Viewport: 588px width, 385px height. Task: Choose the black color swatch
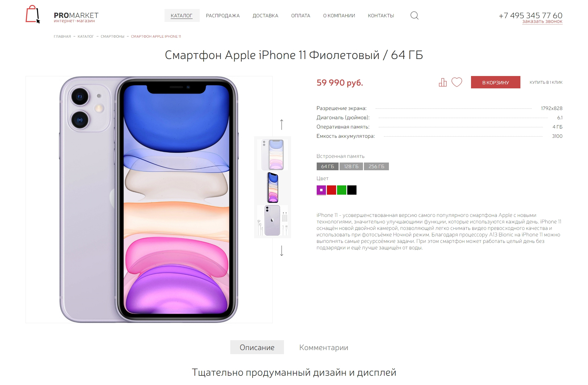pyautogui.click(x=352, y=190)
